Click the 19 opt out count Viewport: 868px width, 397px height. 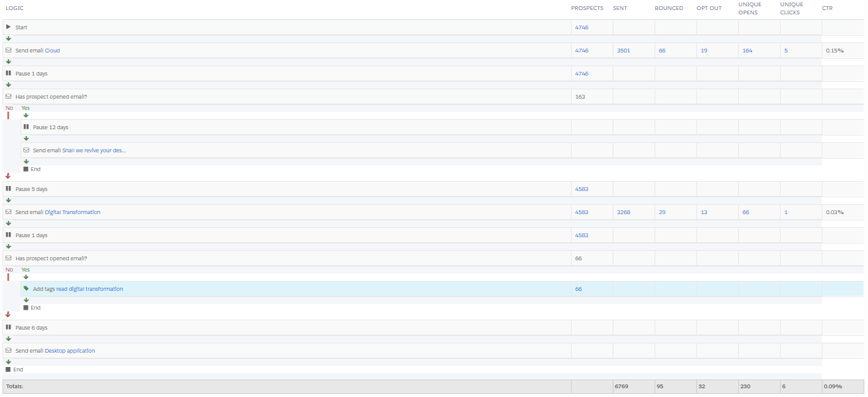[x=704, y=51]
